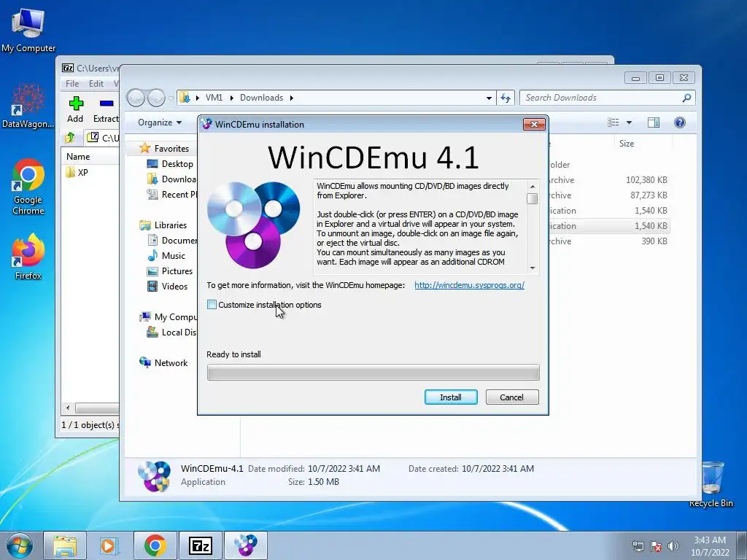This screenshot has width=747, height=560.
Task: Click 7-Zip Extract button
Action: (106, 109)
